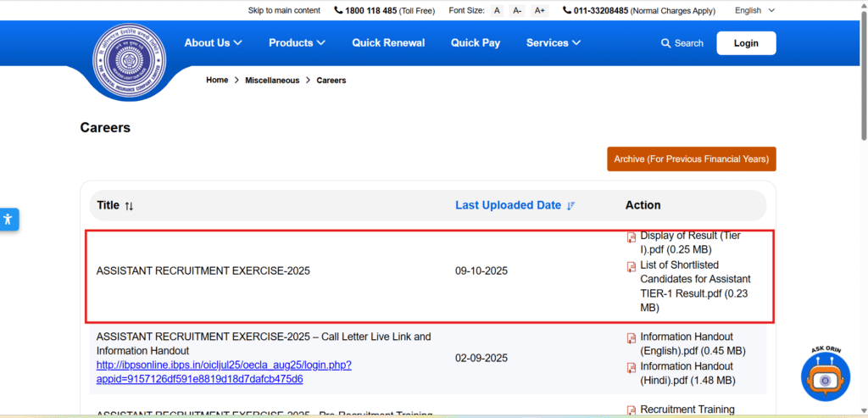Open the ibpsonline call letter link
This screenshot has height=418, width=868.
click(224, 371)
